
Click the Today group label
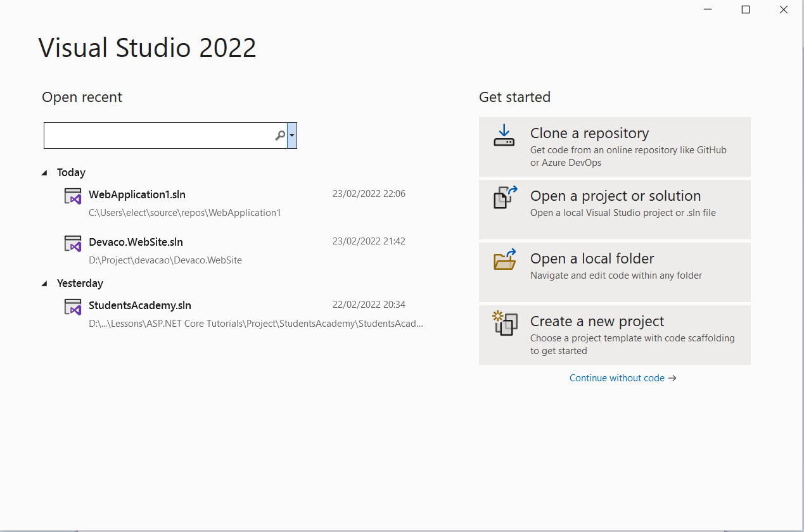pos(71,172)
